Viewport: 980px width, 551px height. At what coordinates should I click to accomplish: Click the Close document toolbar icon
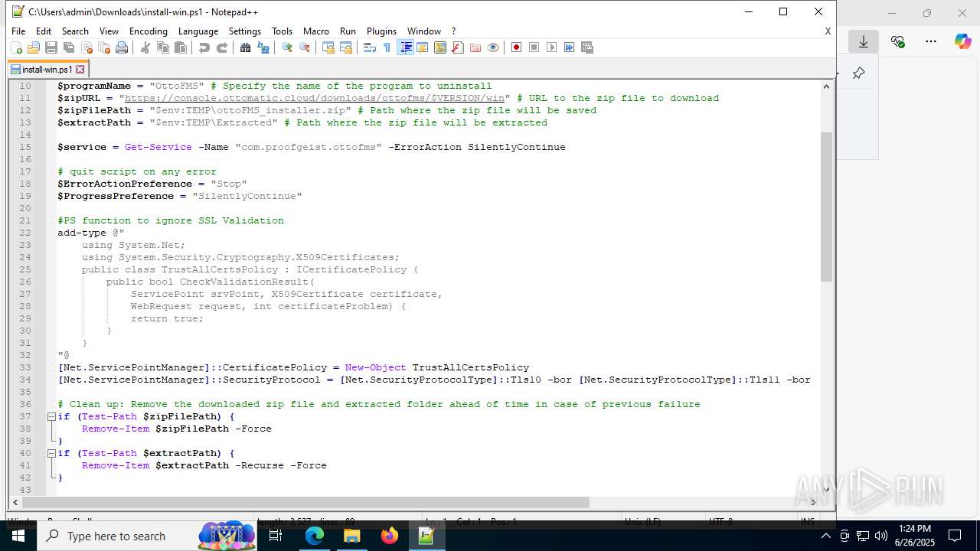coord(87,47)
